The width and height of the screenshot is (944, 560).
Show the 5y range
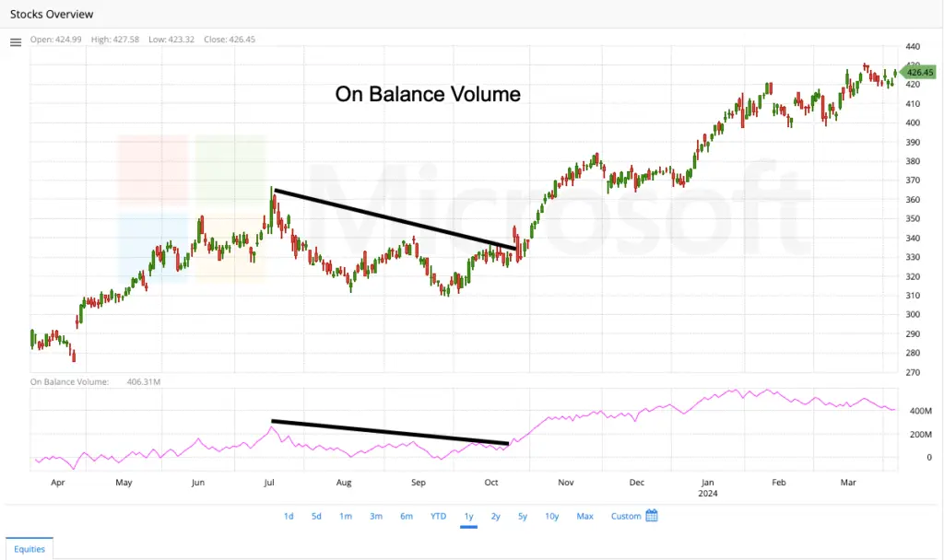(523, 516)
